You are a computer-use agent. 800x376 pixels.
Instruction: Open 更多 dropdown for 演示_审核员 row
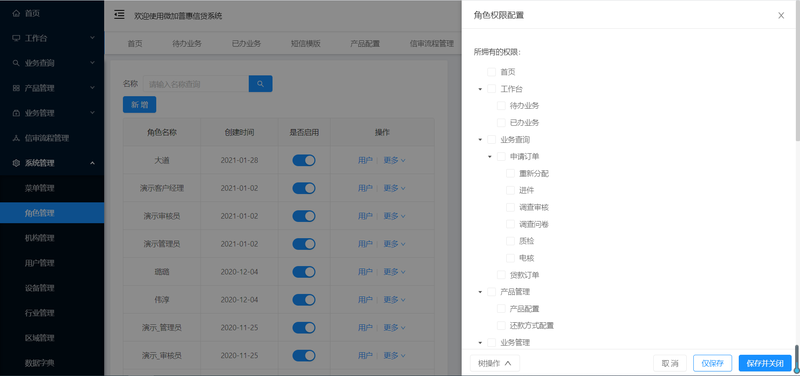tap(394, 355)
